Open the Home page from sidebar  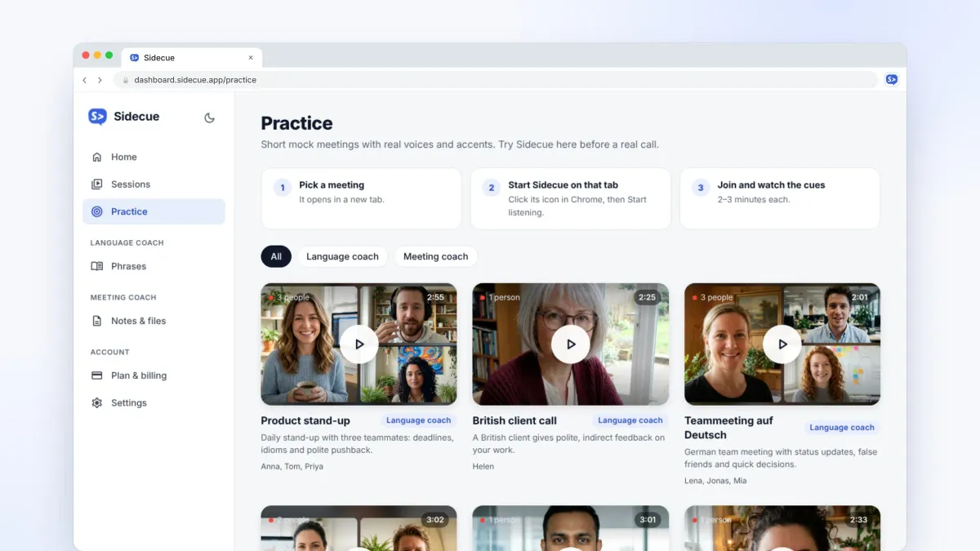[154, 157]
